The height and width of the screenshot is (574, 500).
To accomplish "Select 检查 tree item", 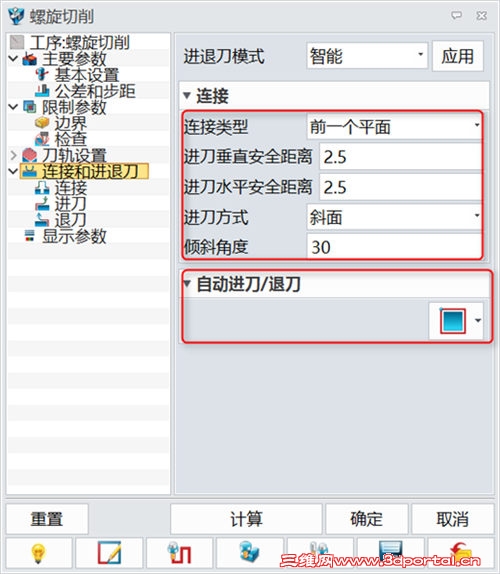I will 71,139.
